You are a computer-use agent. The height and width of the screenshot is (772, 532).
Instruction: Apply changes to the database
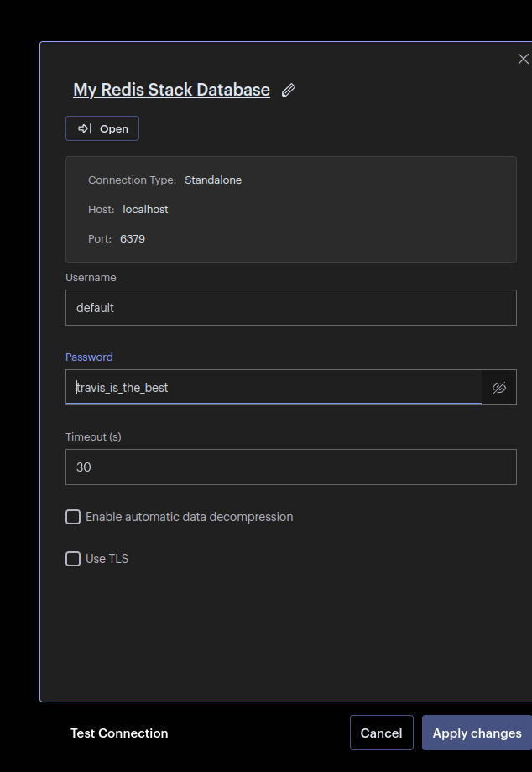(477, 733)
